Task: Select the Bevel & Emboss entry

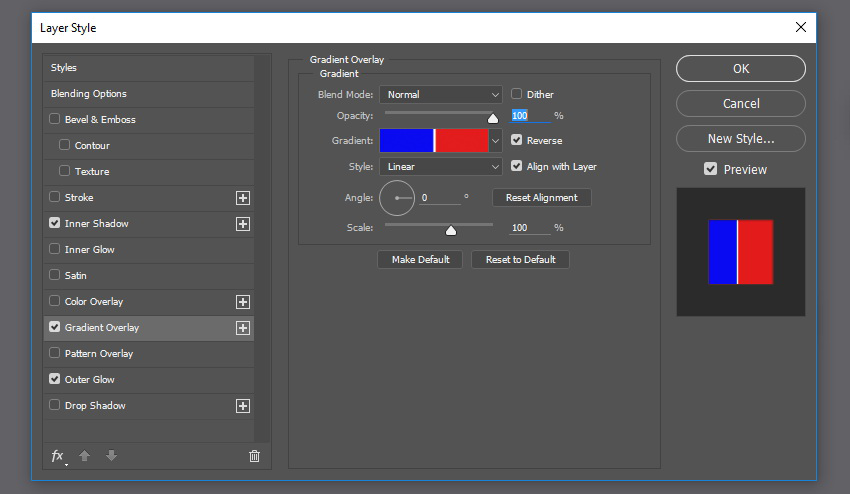Action: pyautogui.click(x=149, y=120)
